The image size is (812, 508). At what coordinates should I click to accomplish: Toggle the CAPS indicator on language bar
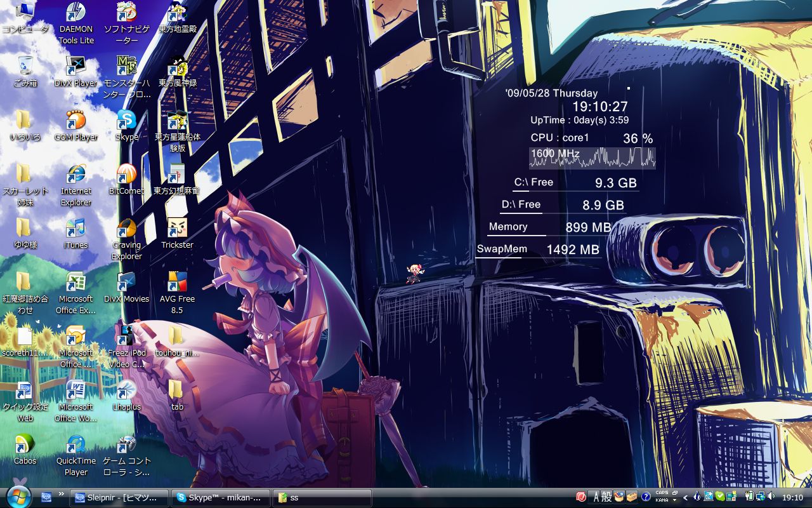coord(662,493)
